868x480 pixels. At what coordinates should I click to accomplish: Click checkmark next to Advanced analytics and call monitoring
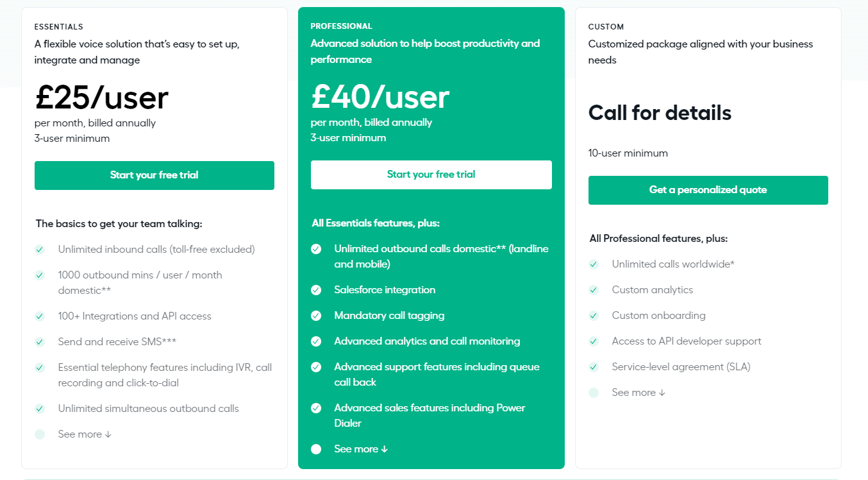316,341
